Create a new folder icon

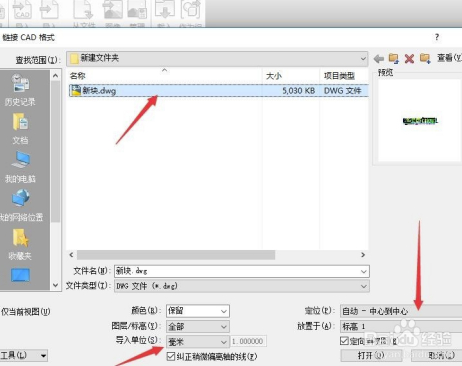point(425,58)
